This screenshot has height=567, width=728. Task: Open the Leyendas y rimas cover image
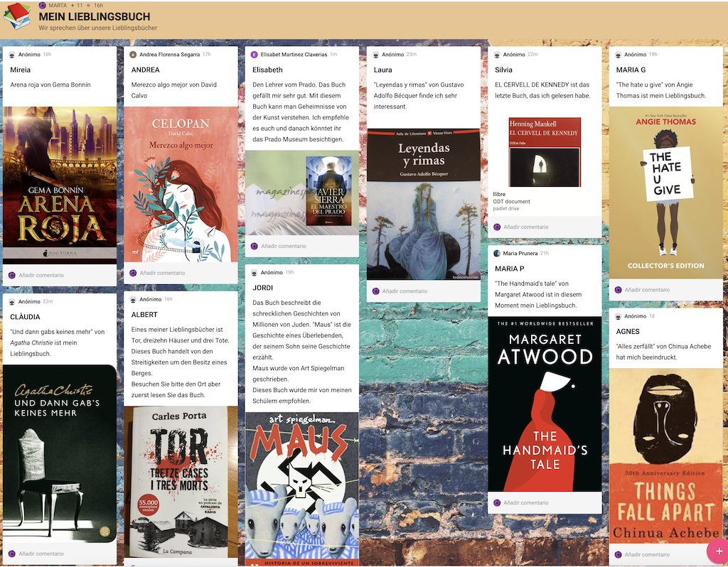click(x=423, y=204)
